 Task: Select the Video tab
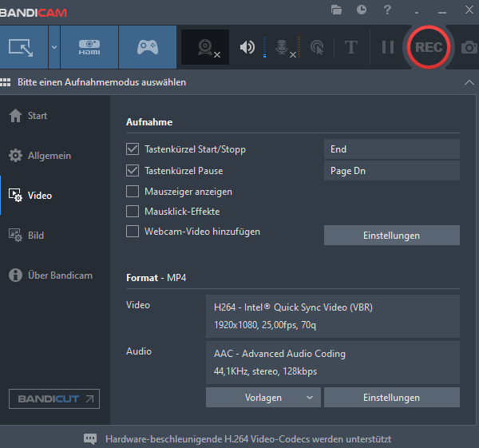(55, 196)
